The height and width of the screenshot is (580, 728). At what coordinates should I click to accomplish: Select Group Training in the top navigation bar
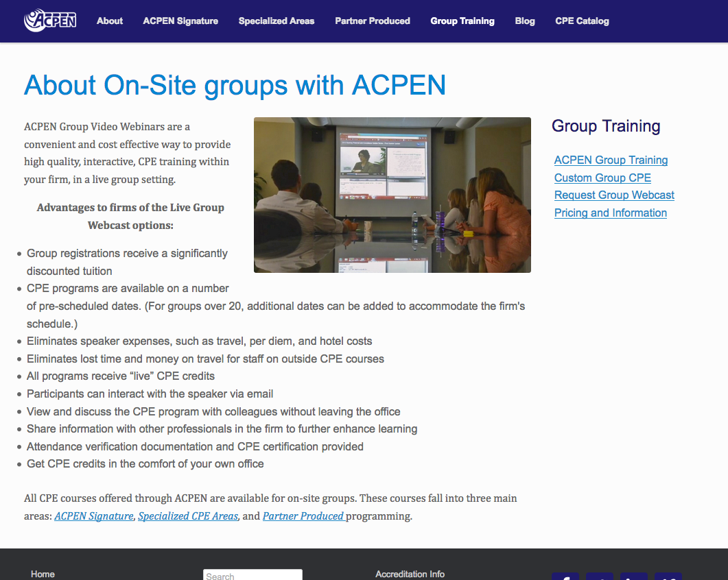[462, 21]
